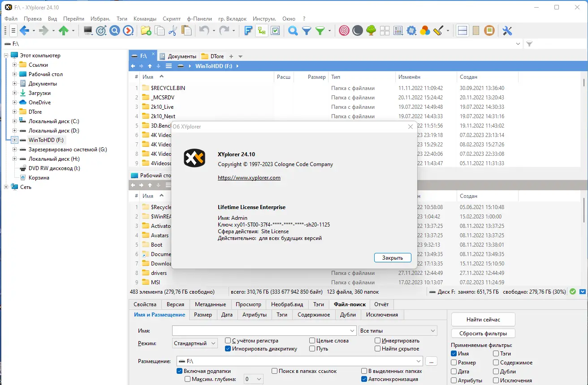Toggle dual pane view
The height and width of the screenshot is (385, 588).
point(462,30)
